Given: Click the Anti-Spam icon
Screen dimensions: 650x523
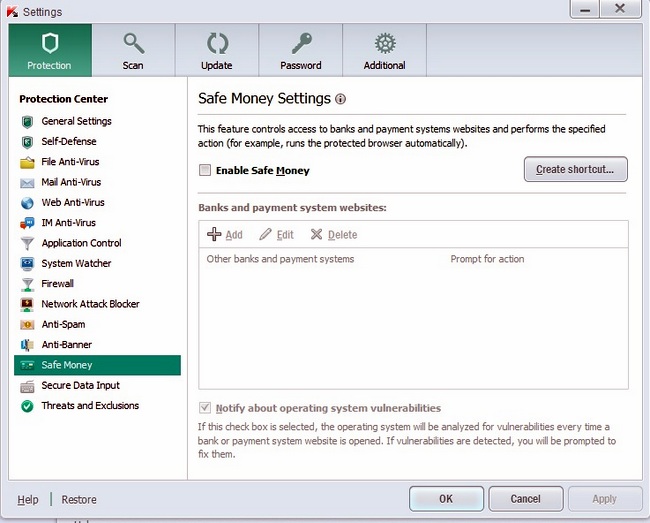Looking at the screenshot, I should 27,325.
